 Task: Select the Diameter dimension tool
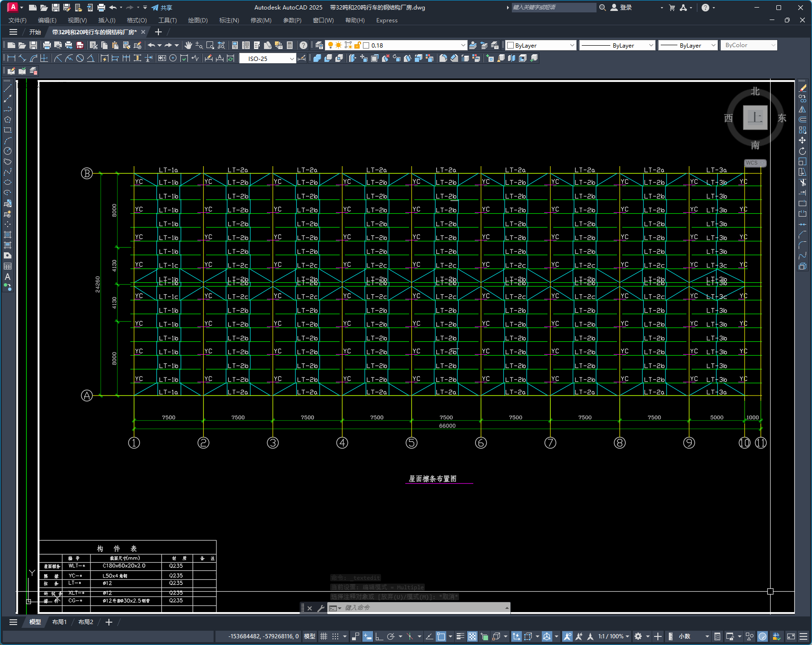pyautogui.click(x=80, y=58)
